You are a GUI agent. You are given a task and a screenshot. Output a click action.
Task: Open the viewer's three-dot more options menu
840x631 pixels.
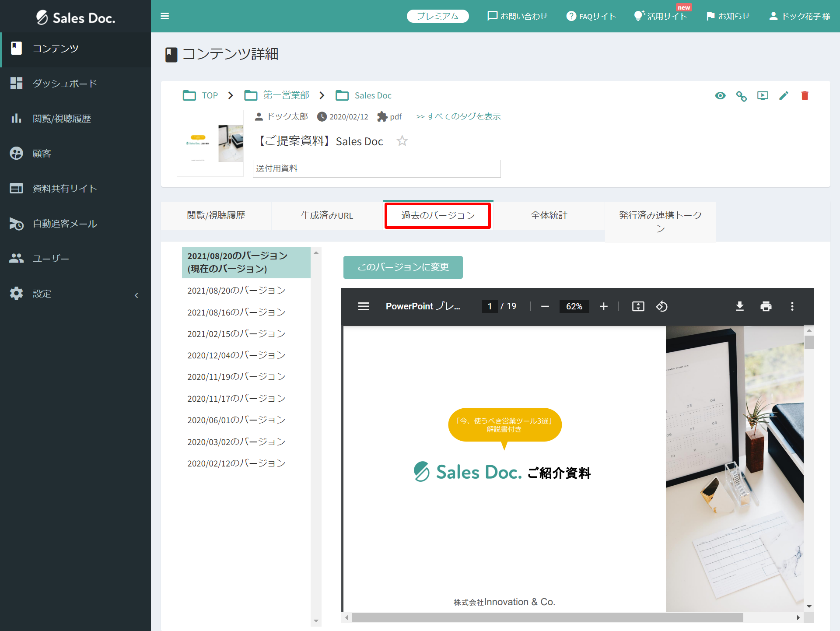(792, 306)
